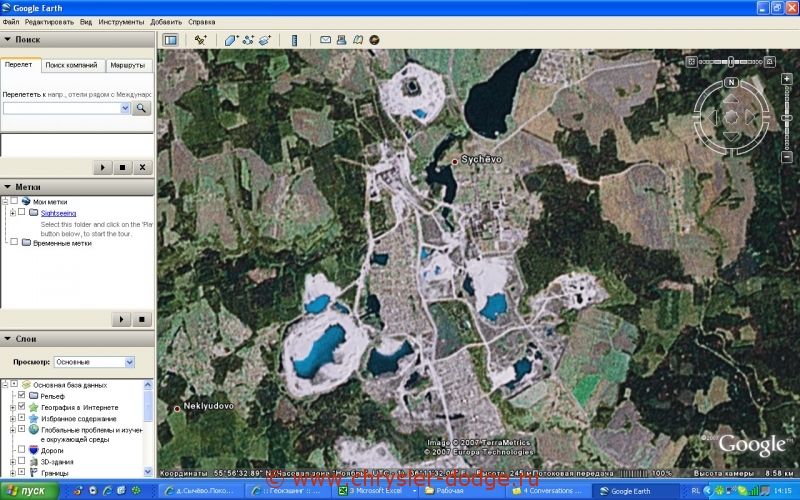Toggle the Sightseeing folder checkbox
This screenshot has height=500, width=800.
21,212
